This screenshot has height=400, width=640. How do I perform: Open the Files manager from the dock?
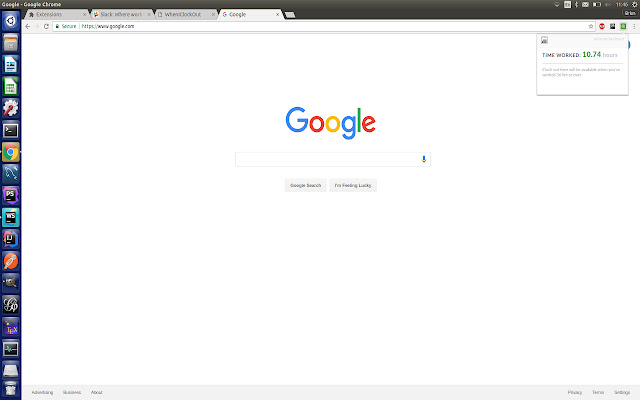tap(11, 42)
